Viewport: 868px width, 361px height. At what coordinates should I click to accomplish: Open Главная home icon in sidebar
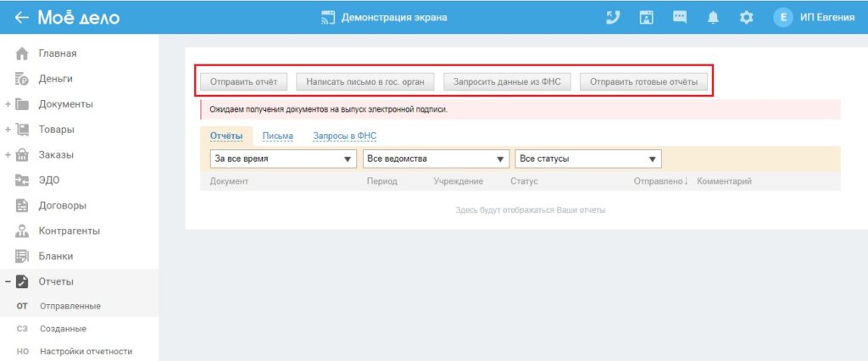coord(24,53)
